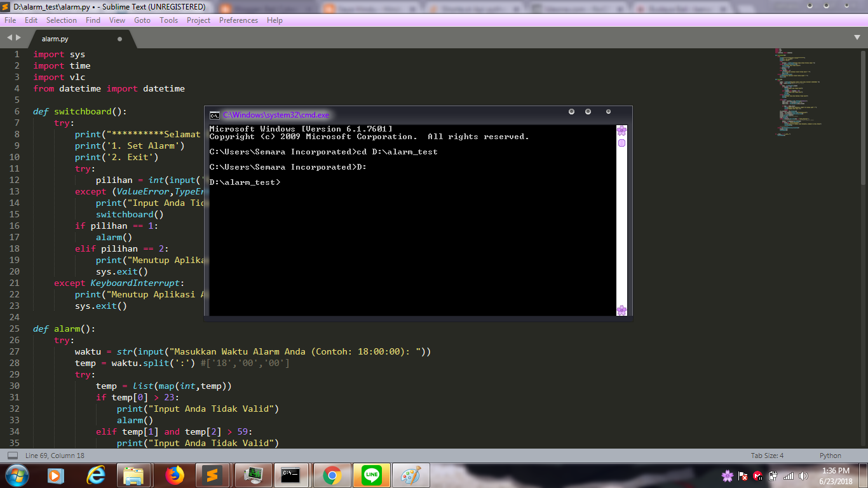Click 'import vlc' on line 3
868x488 pixels.
(x=59, y=77)
